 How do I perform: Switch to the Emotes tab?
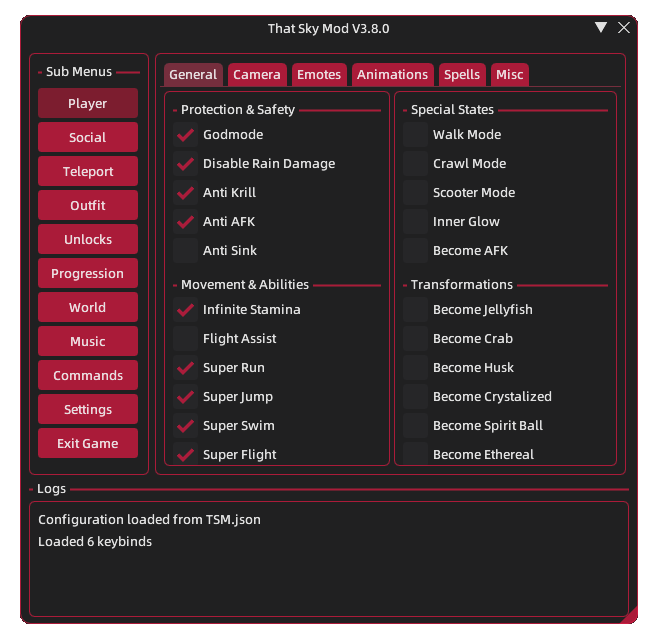click(319, 75)
